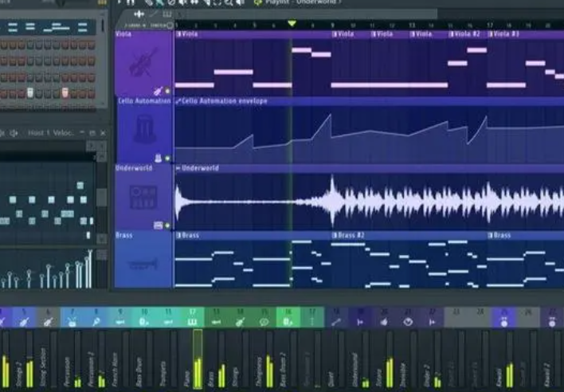Click the Underworld audio waveform clip
The image size is (564, 392).
(x=369, y=202)
